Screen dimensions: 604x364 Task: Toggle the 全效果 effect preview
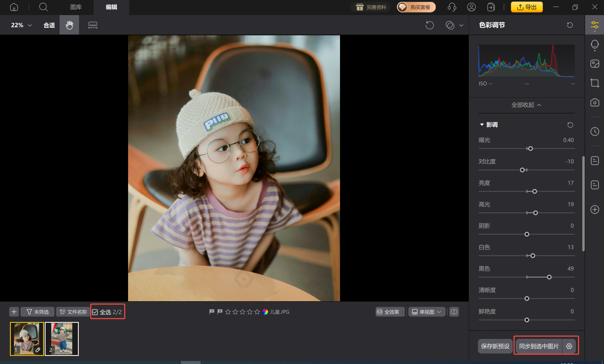point(388,312)
